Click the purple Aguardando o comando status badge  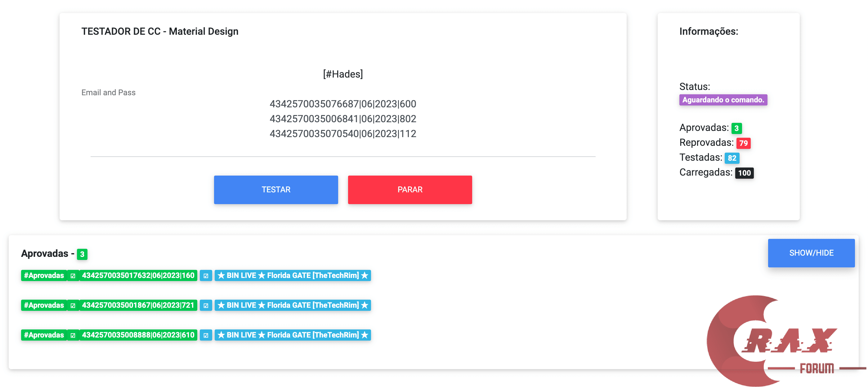pyautogui.click(x=723, y=100)
